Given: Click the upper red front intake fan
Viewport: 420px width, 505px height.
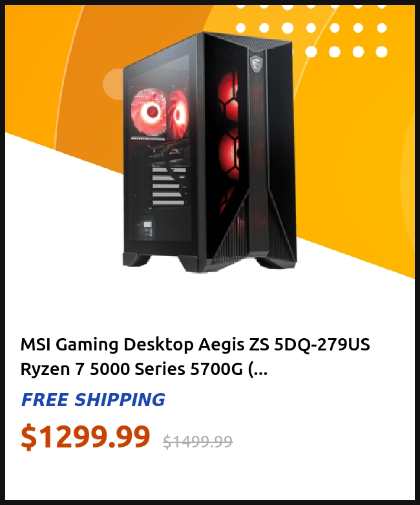Looking at the screenshot, I should point(229,98).
